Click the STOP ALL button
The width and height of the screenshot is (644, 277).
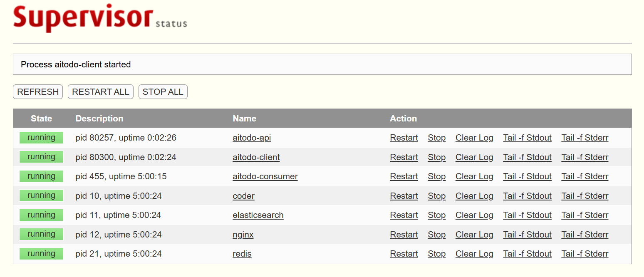click(x=163, y=92)
